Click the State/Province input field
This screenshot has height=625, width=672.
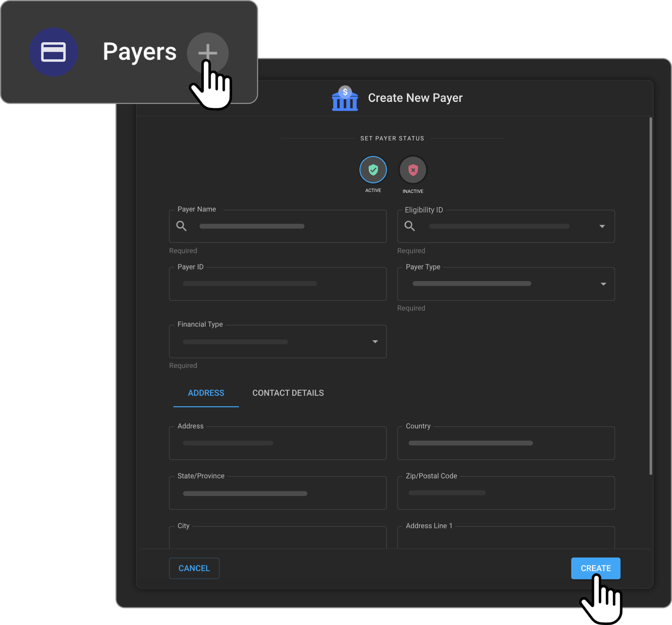click(277, 493)
